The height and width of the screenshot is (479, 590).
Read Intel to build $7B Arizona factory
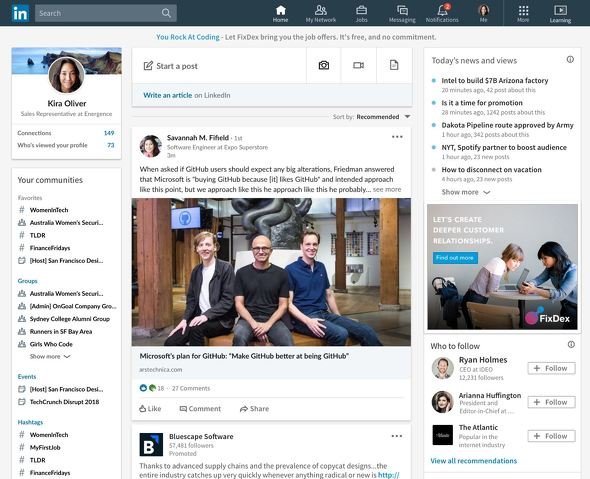pyautogui.click(x=494, y=81)
